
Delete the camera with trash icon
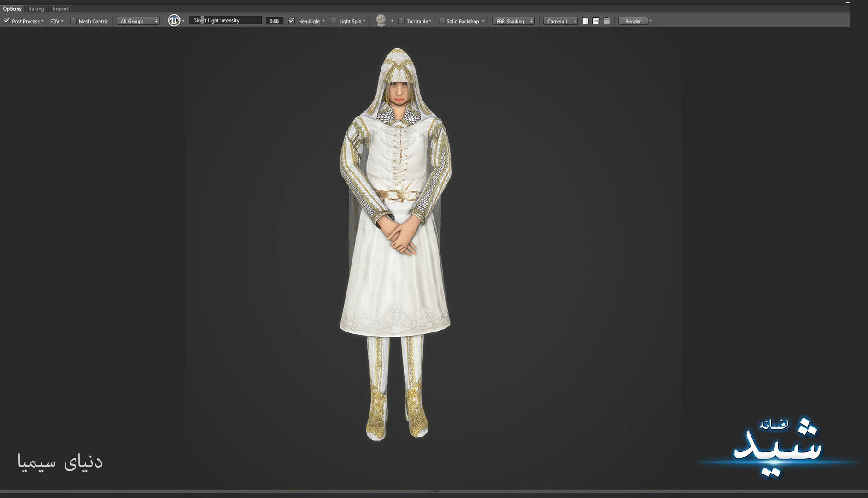[x=607, y=21]
